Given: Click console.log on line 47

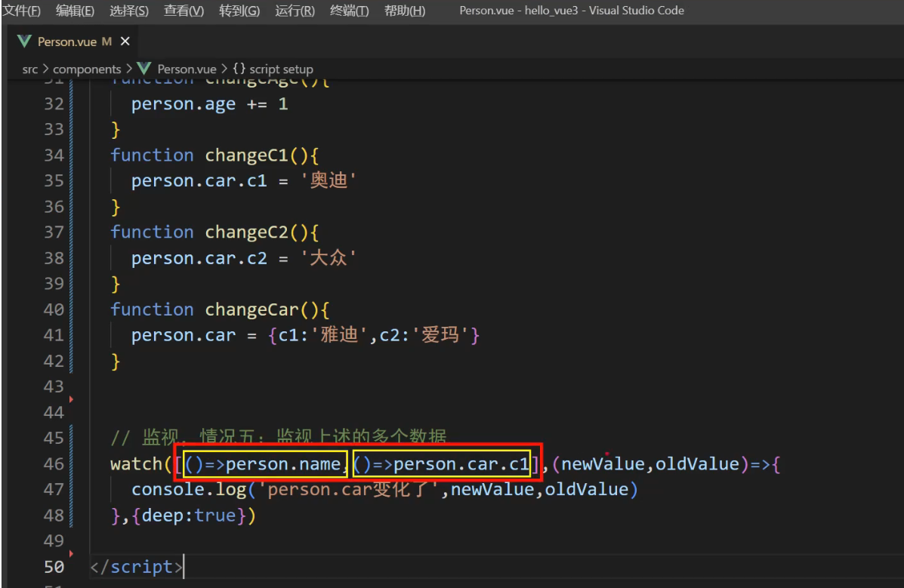Looking at the screenshot, I should coord(189,489).
